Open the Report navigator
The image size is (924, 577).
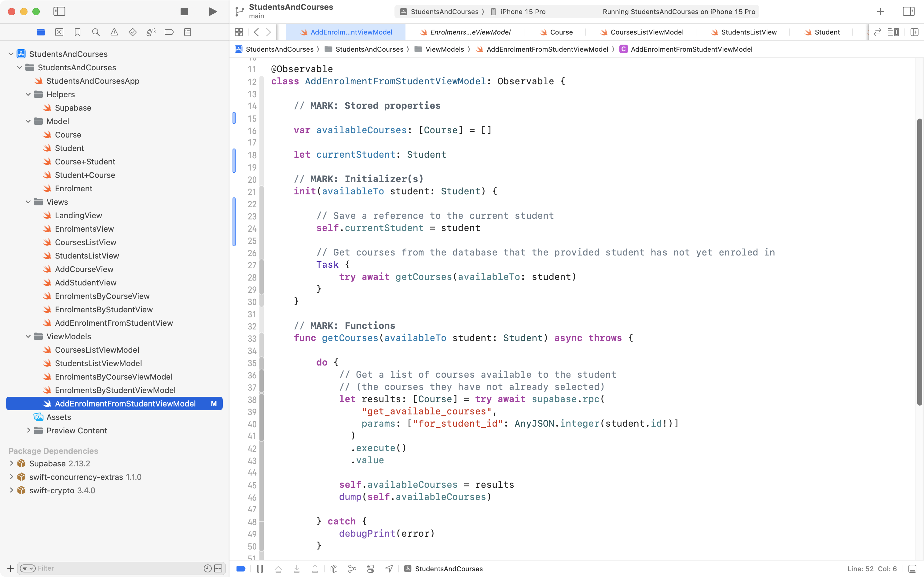(x=187, y=32)
